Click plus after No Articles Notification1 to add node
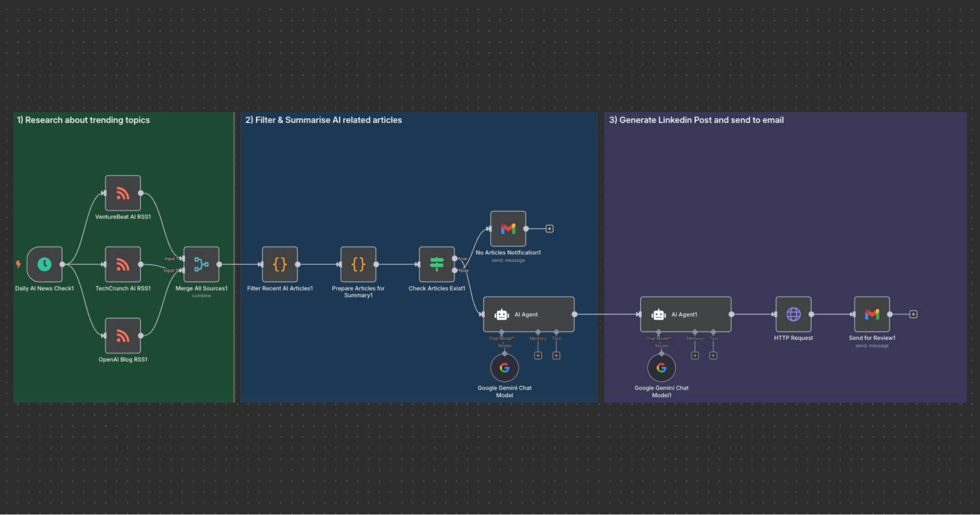This screenshot has height=515, width=980. pos(549,228)
